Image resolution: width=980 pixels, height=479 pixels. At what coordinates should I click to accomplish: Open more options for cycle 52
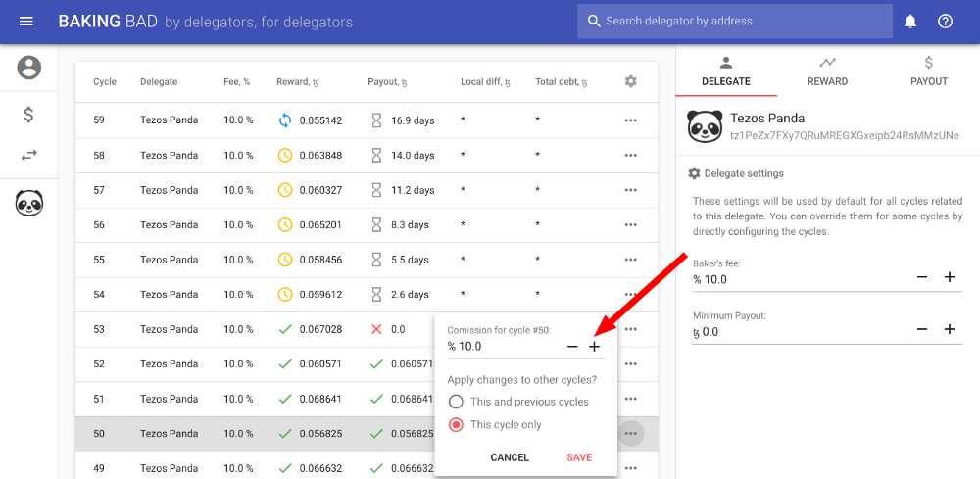630,364
